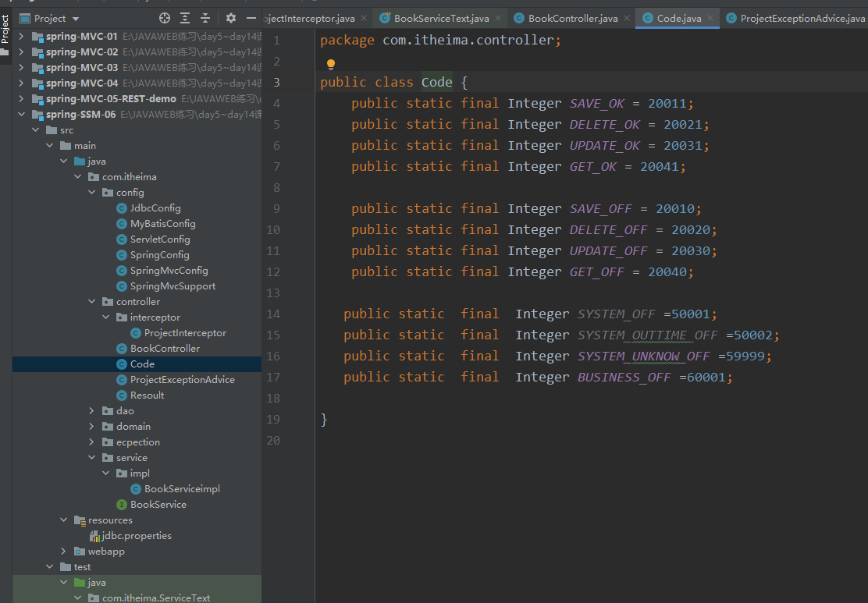Click the Expand All icon in Project panel
This screenshot has width=868, height=603.
tap(185, 18)
